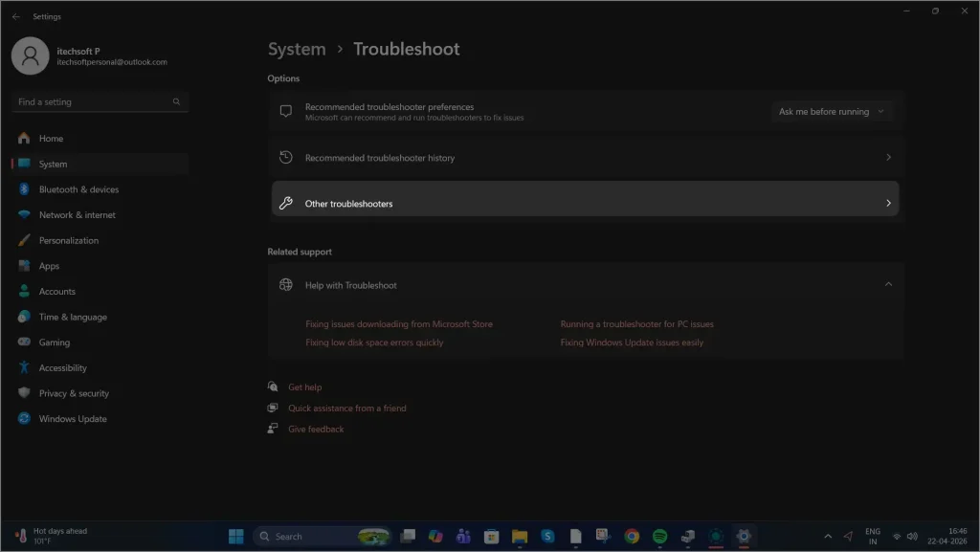Open Google Chrome from the taskbar
This screenshot has height=552, width=980.
tap(632, 536)
